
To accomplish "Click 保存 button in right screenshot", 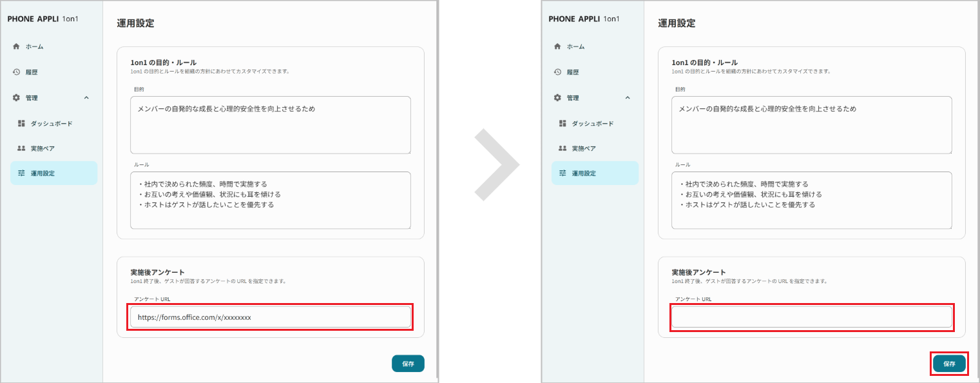I will (949, 364).
